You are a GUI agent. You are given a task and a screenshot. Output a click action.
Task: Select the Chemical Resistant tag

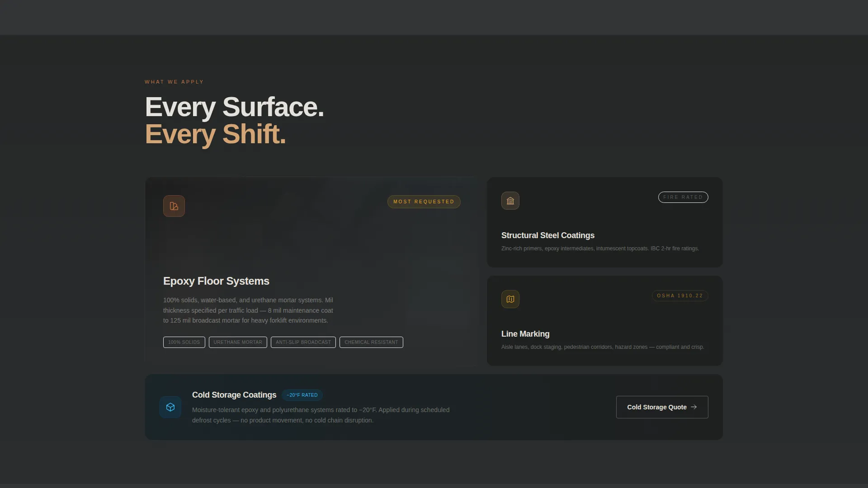(371, 342)
